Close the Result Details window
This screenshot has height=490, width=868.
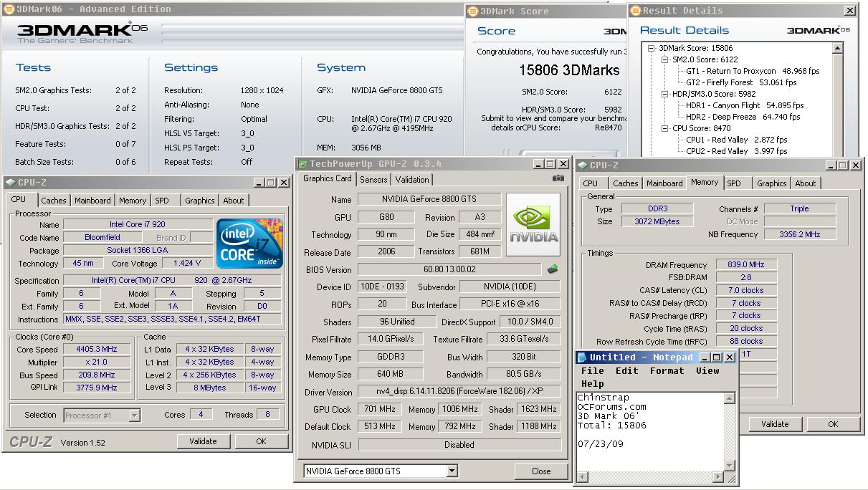pyautogui.click(x=850, y=11)
